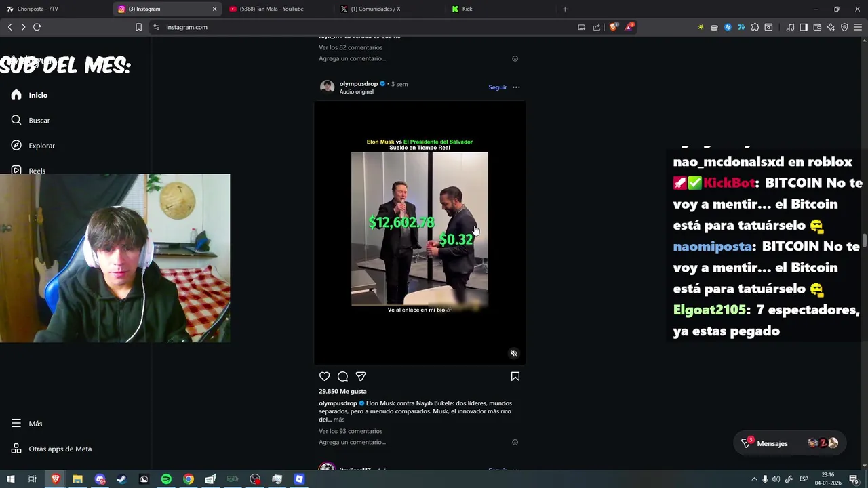Share the post using the paper plane icon
The width and height of the screenshot is (868, 488).
click(361, 376)
